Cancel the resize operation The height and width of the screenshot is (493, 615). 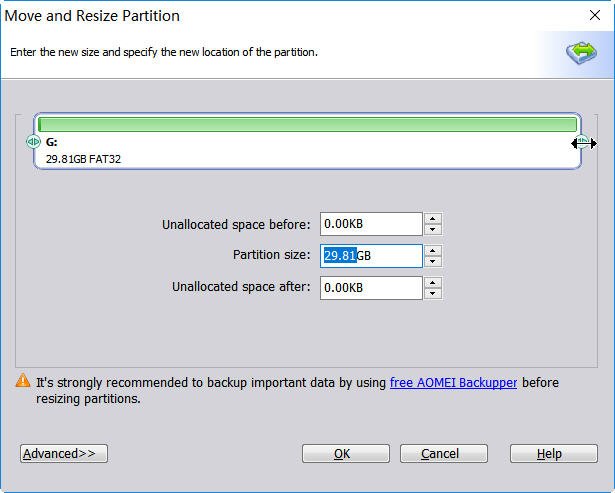click(x=444, y=454)
